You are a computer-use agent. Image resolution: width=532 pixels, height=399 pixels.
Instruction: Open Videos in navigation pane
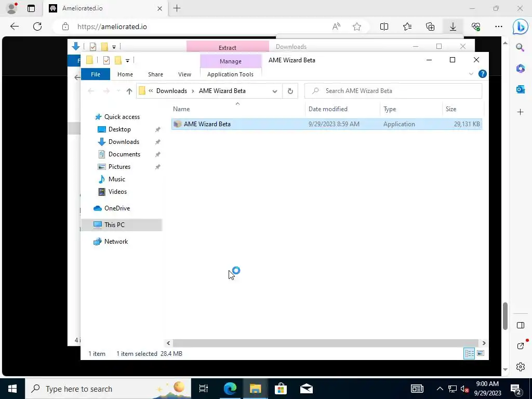click(117, 192)
